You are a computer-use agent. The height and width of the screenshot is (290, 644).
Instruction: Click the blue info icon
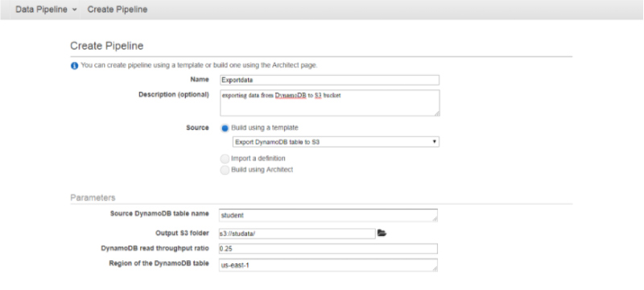tap(74, 66)
